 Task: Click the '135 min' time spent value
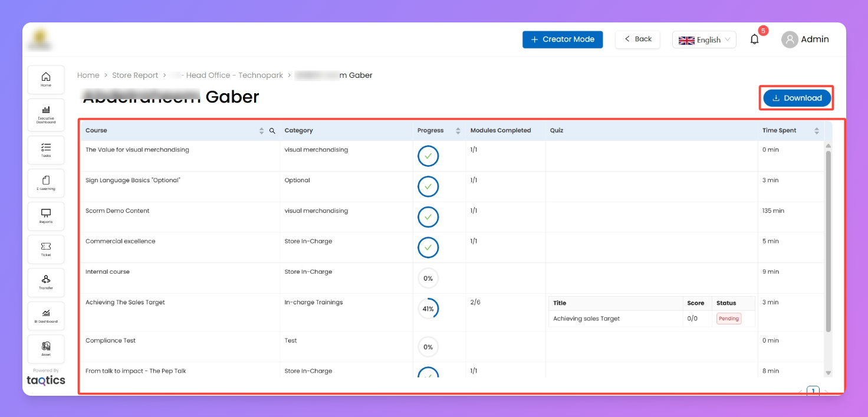pos(773,211)
